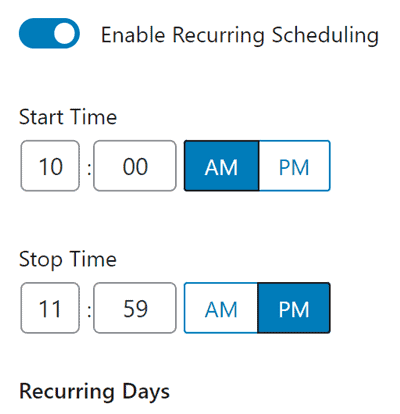This screenshot has width=400, height=414.
Task: Disable the Enable Recurring Scheduling toggle
Action: pos(49,33)
